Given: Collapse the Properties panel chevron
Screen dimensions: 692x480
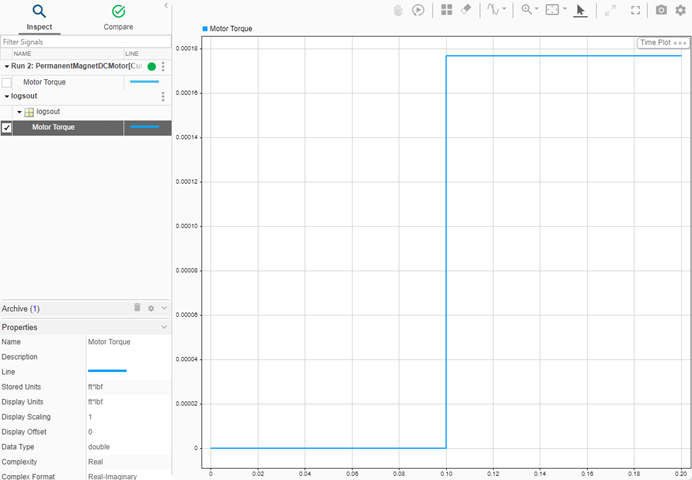Looking at the screenshot, I should pos(164,327).
